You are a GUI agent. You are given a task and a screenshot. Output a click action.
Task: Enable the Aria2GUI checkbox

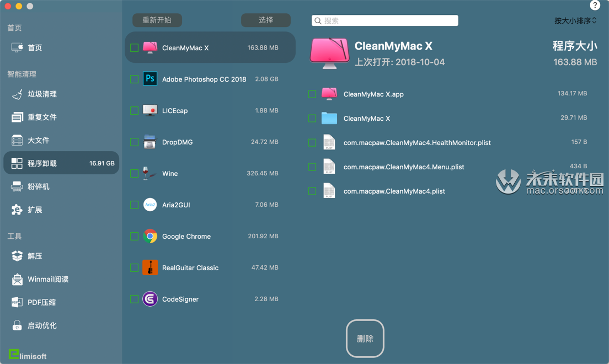(135, 205)
